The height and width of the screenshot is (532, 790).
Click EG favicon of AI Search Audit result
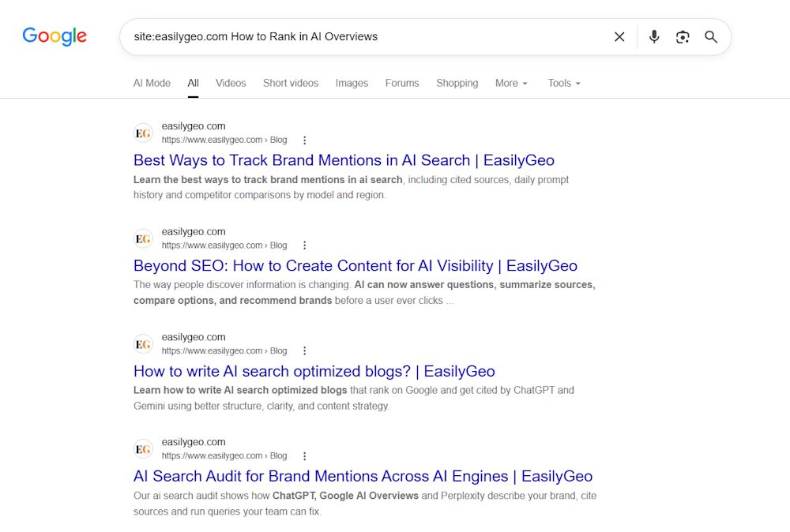point(143,449)
